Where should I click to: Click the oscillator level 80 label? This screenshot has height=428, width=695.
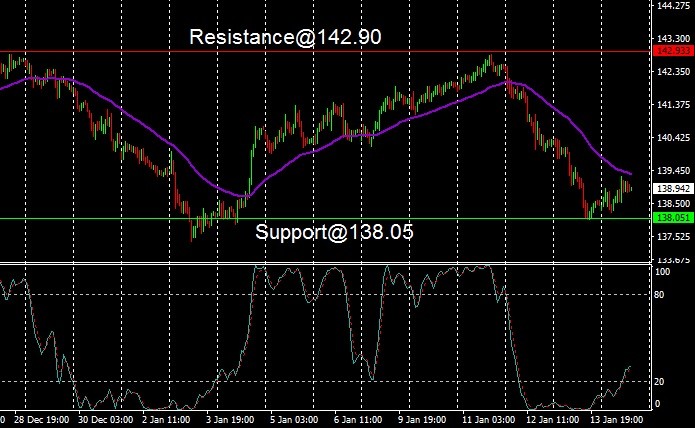659,295
